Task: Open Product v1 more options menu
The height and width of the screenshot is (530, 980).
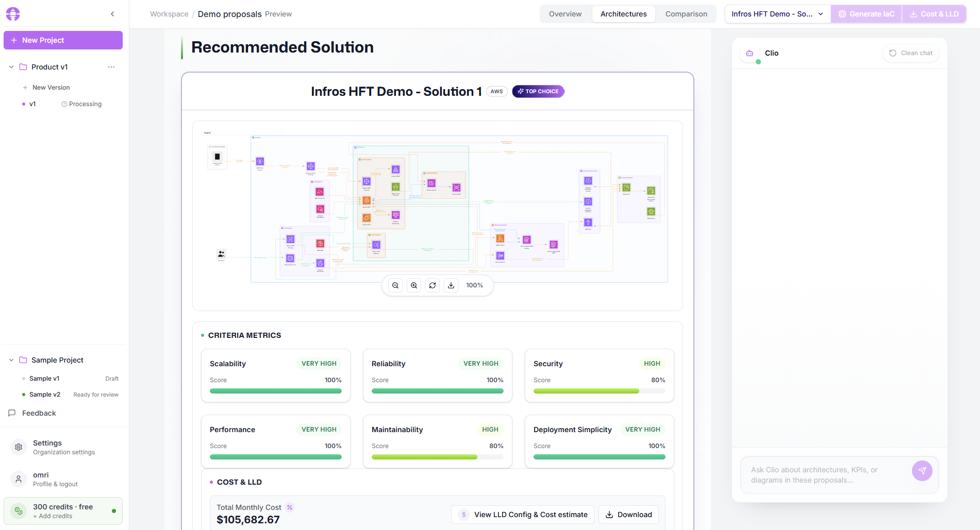Action: pos(111,67)
